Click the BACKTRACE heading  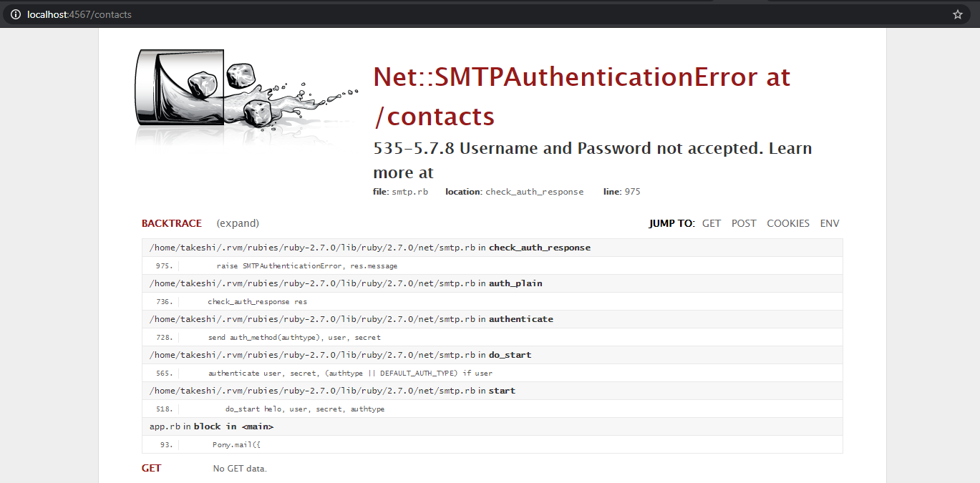tap(172, 223)
